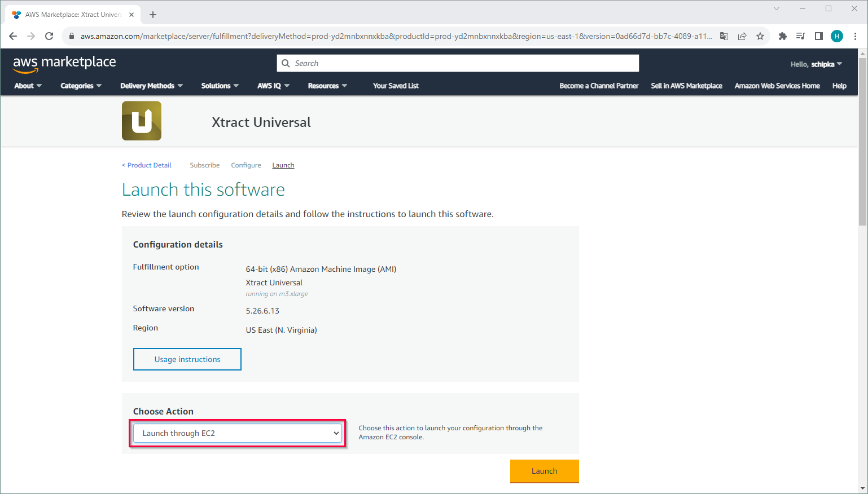Click '64-bit (x86) Amazon Machine Image (AMI)'
This screenshot has width=868, height=494.
pyautogui.click(x=321, y=269)
